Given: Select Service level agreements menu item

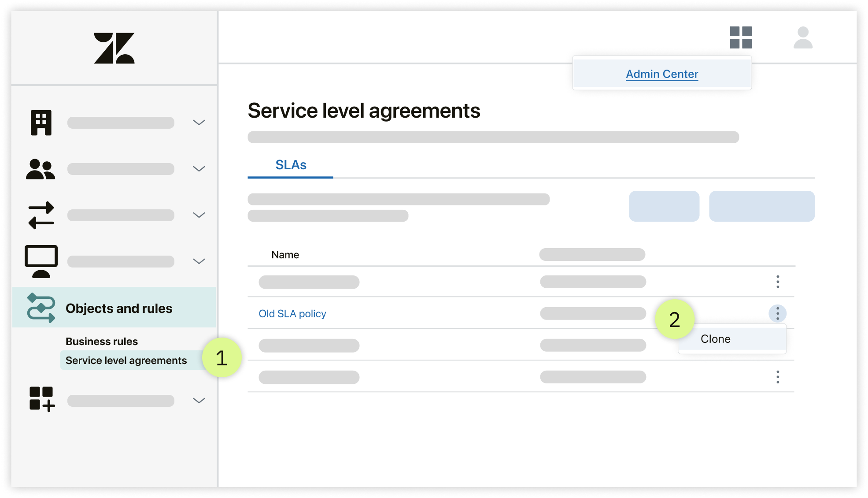Looking at the screenshot, I should tap(126, 360).
